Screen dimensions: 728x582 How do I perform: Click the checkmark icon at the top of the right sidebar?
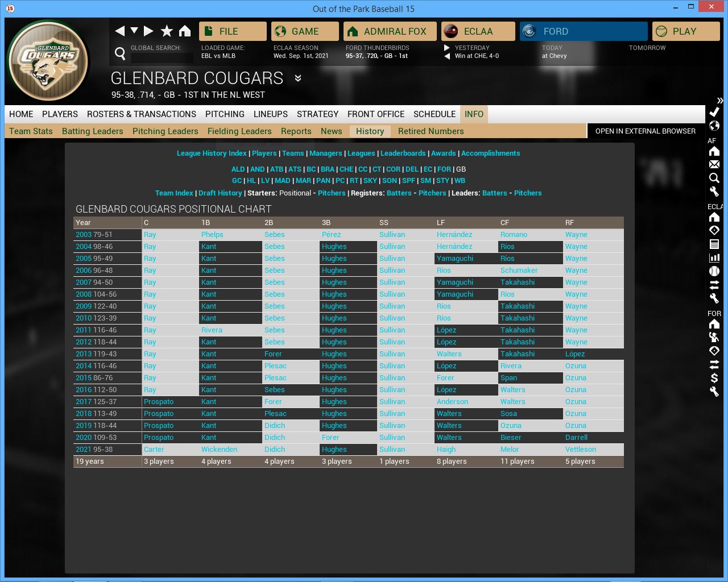[714, 112]
